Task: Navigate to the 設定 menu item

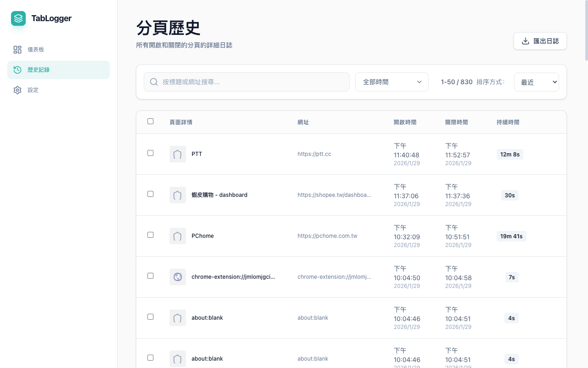Action: pos(33,90)
